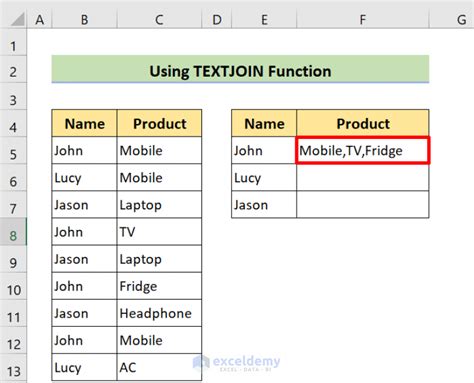Select empty cell F6 beside Lucy
This screenshot has height=383, width=474.
pos(363,178)
